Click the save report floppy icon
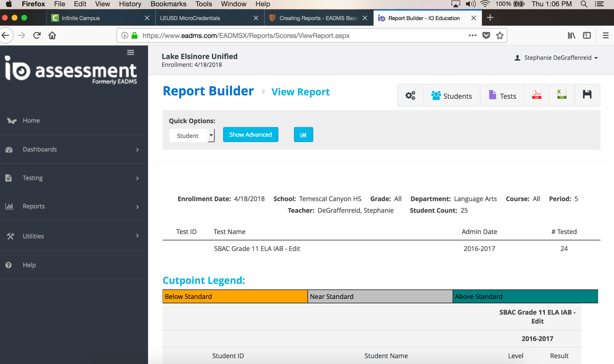Screen dimensions: 614x364 tap(587, 95)
